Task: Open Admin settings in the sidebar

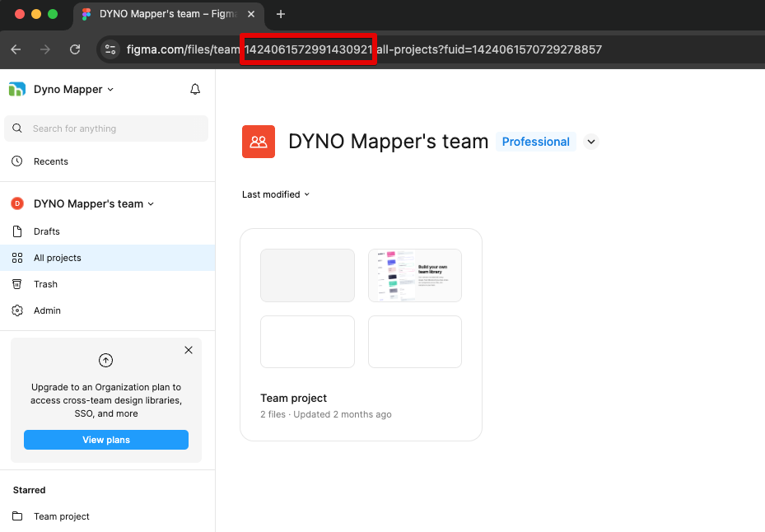Action: pos(47,310)
